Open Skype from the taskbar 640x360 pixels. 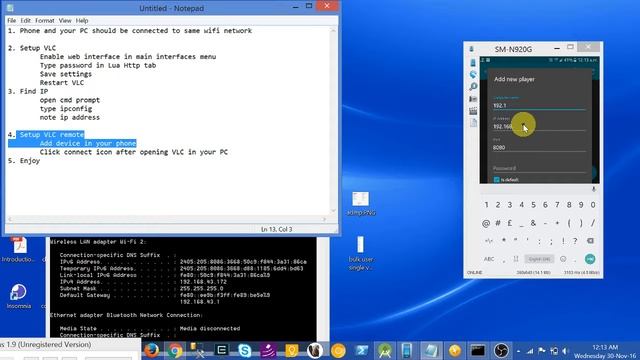click(x=244, y=351)
